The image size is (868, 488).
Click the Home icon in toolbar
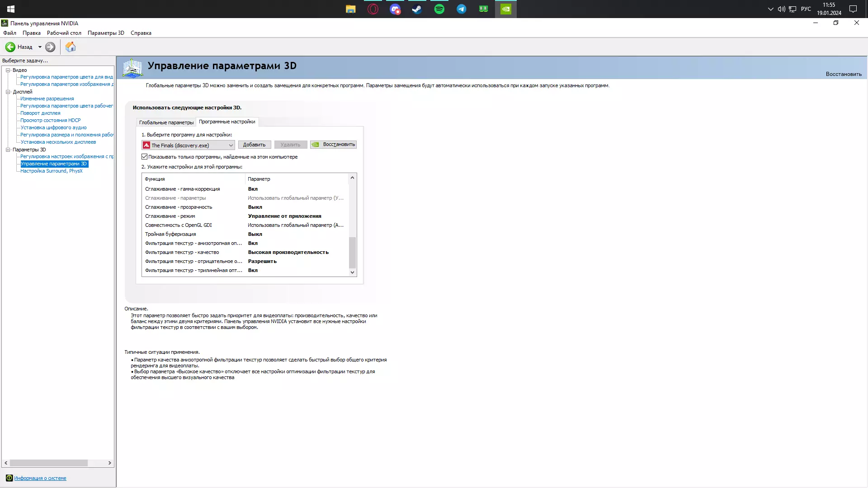[x=71, y=47]
